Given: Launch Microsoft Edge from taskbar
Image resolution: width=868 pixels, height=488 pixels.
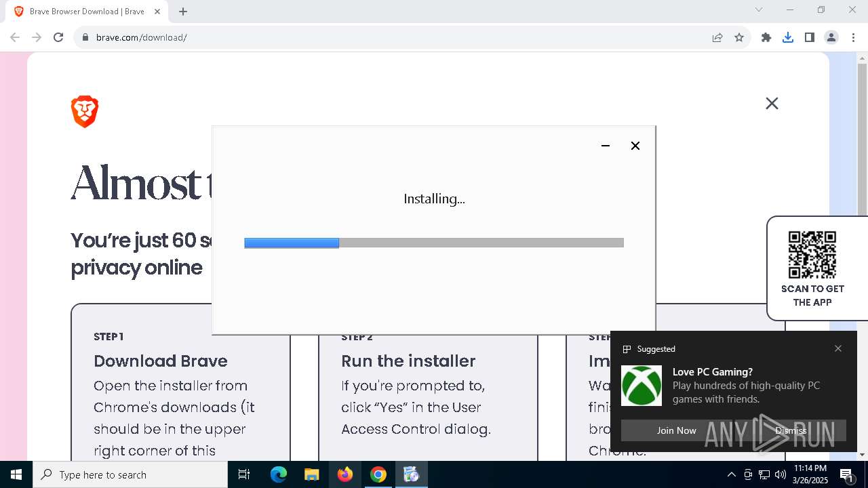Looking at the screenshot, I should click(x=279, y=474).
